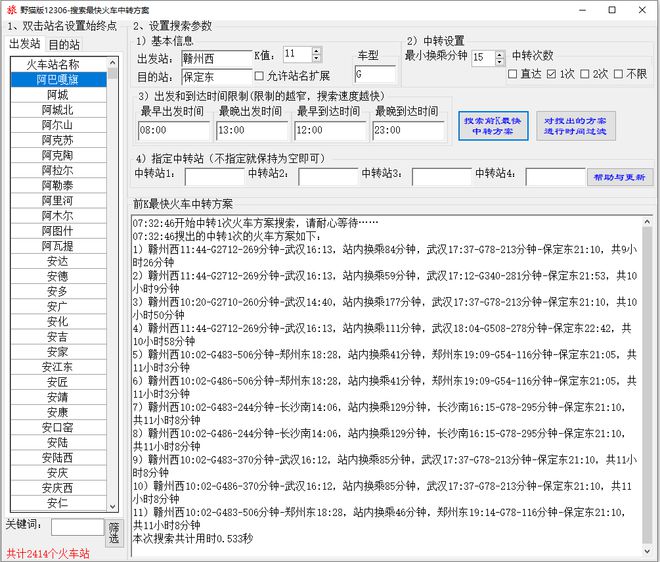Decrease K值 with the spinner down arrow
This screenshot has height=562, width=660.
317,58
